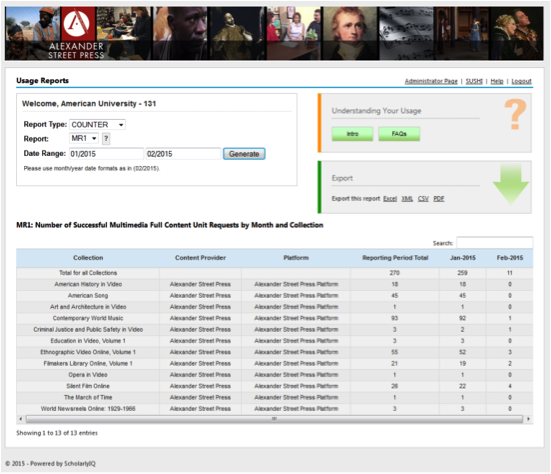The height and width of the screenshot is (474, 551).
Task: Select the Silent Film Online cell
Action: pos(88,386)
